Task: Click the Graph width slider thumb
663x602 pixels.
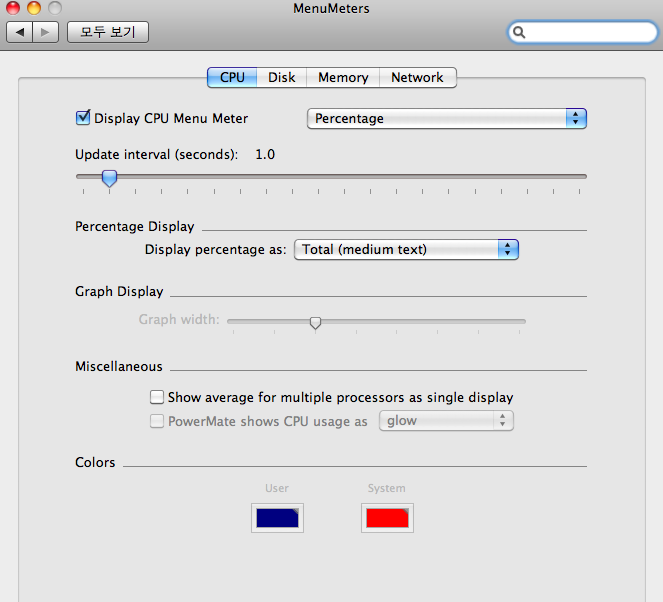Action: (315, 323)
